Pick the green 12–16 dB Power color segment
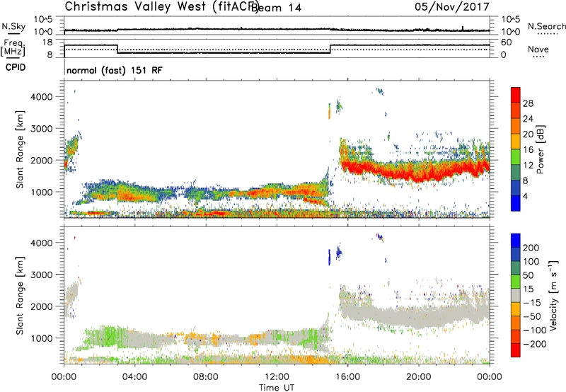This screenshot has height=392, width=566. click(516, 157)
